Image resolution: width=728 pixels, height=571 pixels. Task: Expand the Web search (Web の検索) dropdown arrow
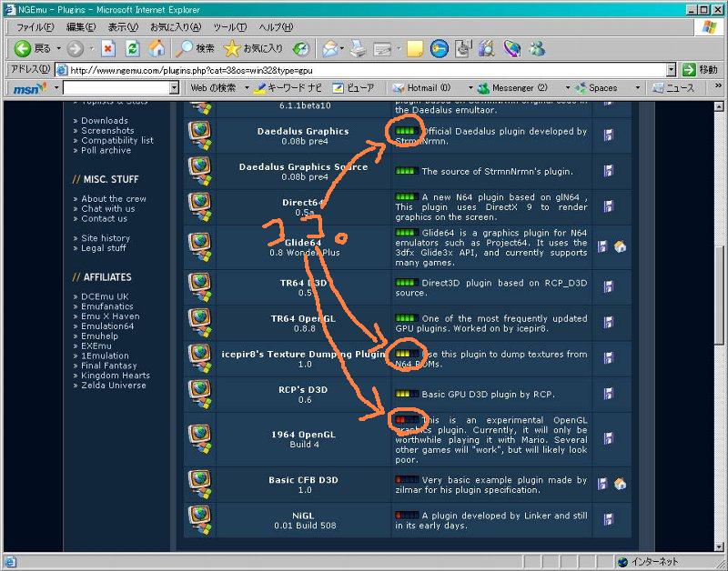pyautogui.click(x=247, y=87)
